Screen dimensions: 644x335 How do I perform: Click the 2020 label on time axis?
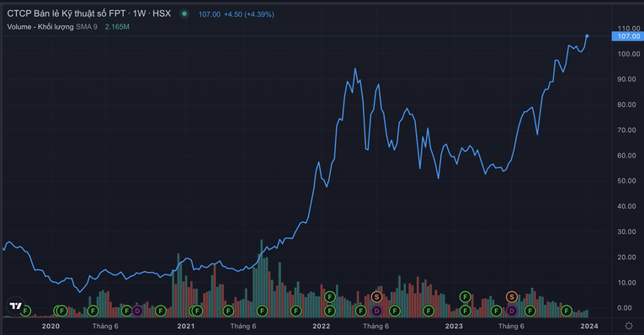pos(51,326)
